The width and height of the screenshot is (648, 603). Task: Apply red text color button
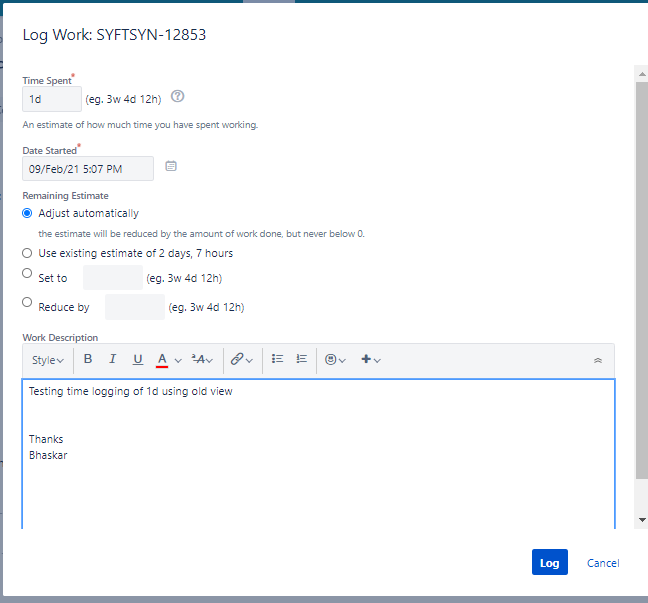pyautogui.click(x=162, y=360)
